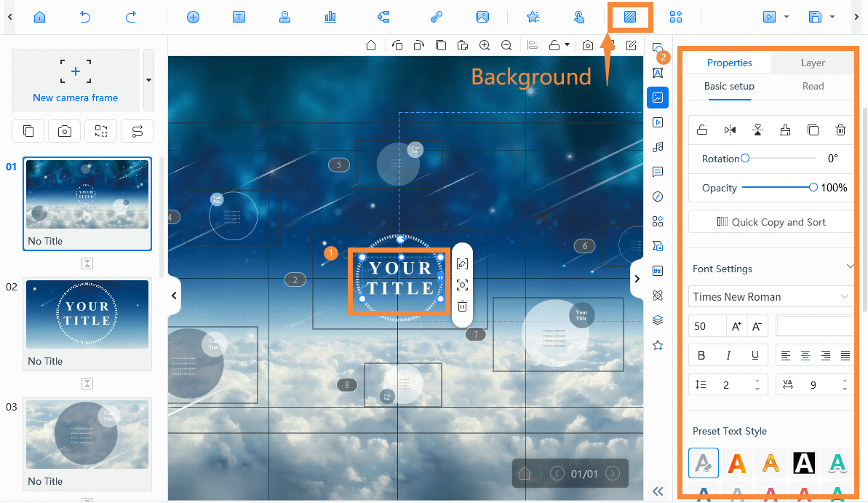Undo the last action
Screen dimensions: 868x503
click(85, 17)
